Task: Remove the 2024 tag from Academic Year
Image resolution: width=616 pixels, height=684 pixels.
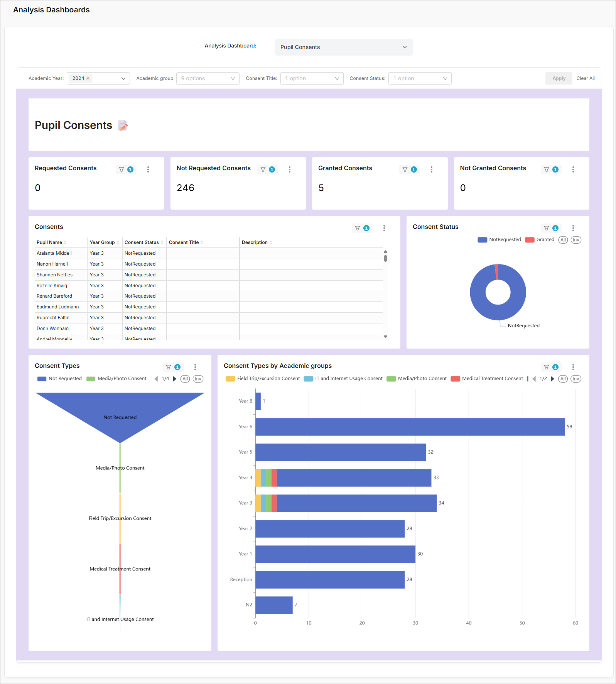Action: (88, 78)
